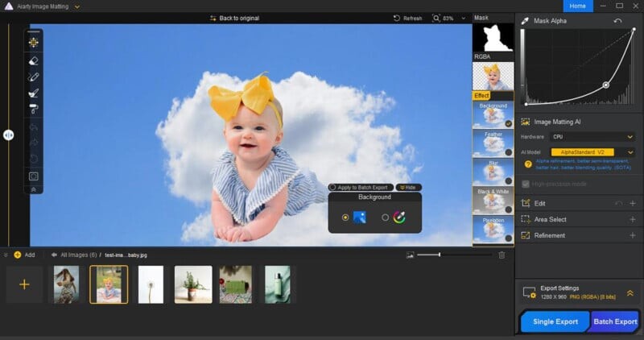Click the Single Export button

tap(555, 321)
